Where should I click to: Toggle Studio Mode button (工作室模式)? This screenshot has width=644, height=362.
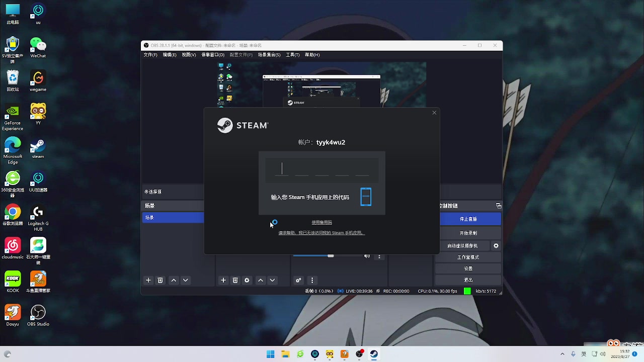click(x=468, y=257)
